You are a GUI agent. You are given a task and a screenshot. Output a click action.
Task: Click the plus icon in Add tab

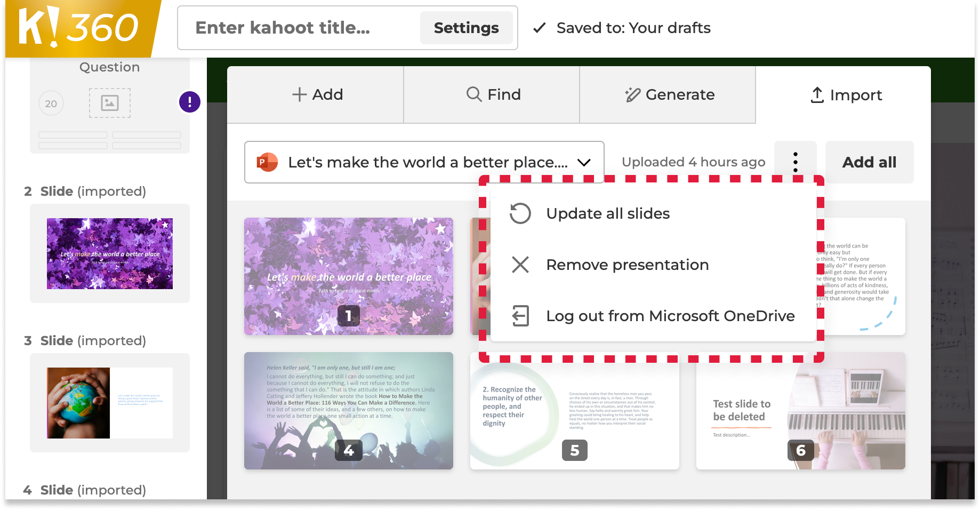click(x=299, y=94)
